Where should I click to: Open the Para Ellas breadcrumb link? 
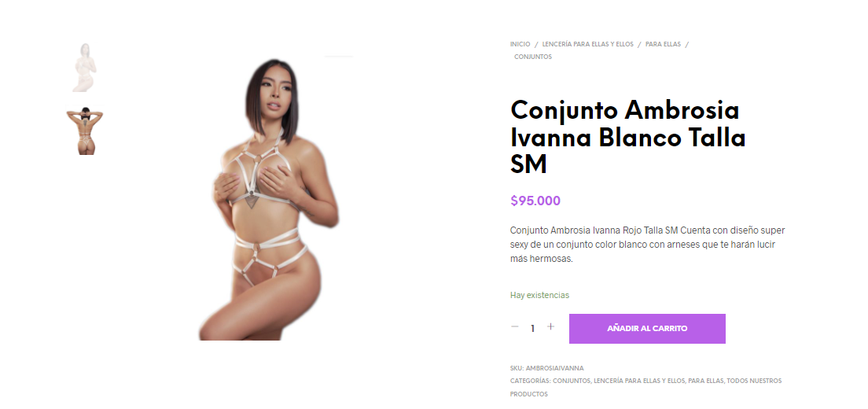click(x=663, y=44)
